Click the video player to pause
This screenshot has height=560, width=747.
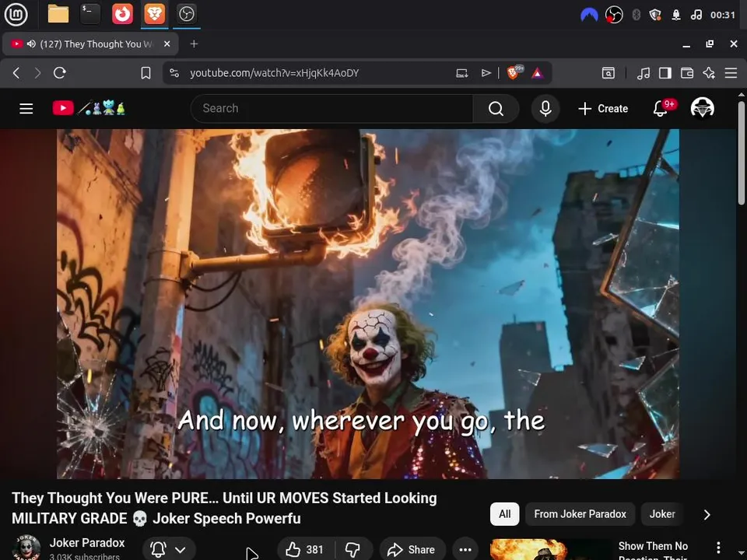368,304
